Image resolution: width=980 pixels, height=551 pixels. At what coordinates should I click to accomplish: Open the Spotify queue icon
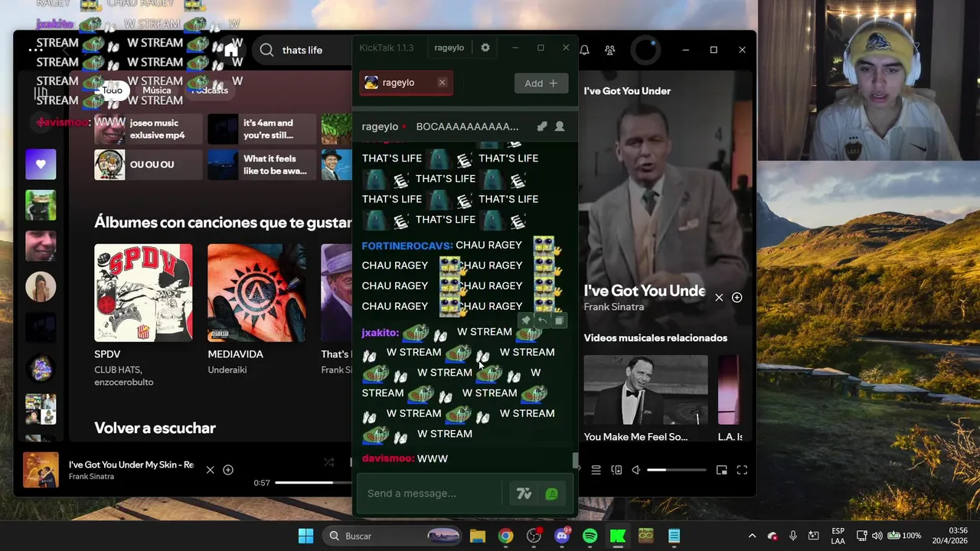(596, 470)
